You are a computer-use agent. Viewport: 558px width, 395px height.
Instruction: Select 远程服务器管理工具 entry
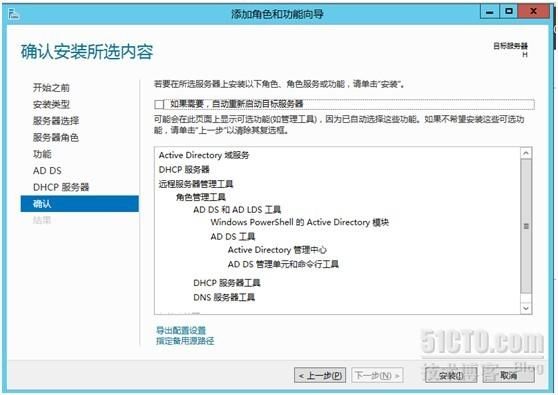click(196, 184)
